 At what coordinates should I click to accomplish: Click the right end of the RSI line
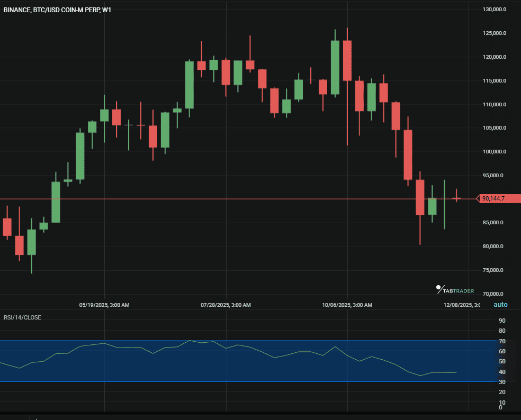(x=456, y=372)
